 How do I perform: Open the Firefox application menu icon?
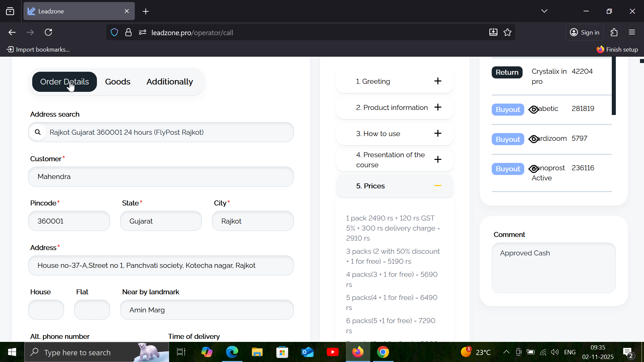[632, 33]
